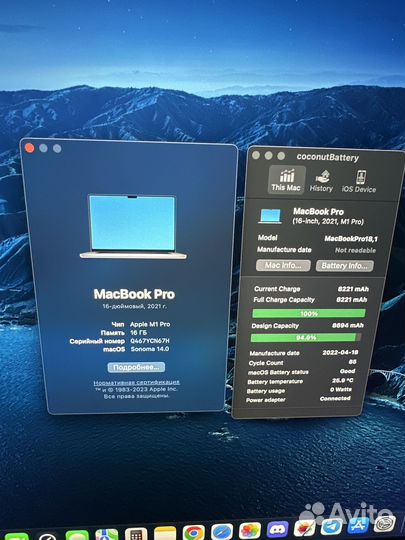Click the 8694 mAh design capacity value
The height and width of the screenshot is (540, 405).
(x=347, y=325)
